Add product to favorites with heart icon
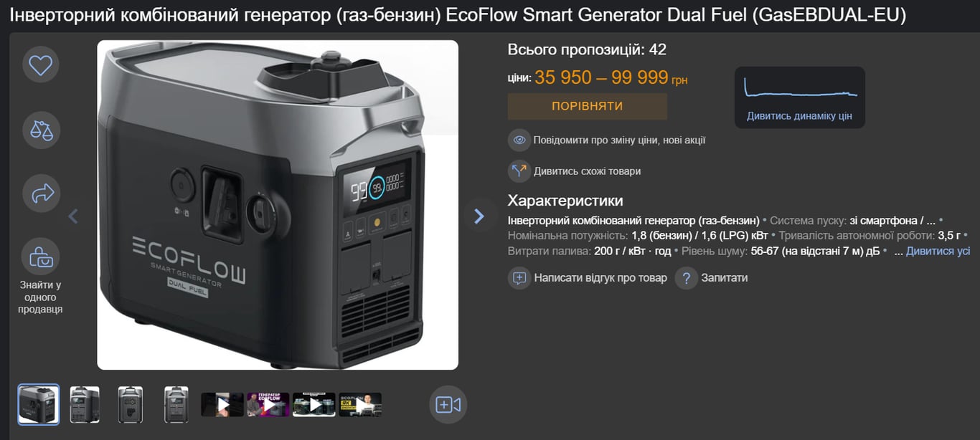 tap(41, 65)
